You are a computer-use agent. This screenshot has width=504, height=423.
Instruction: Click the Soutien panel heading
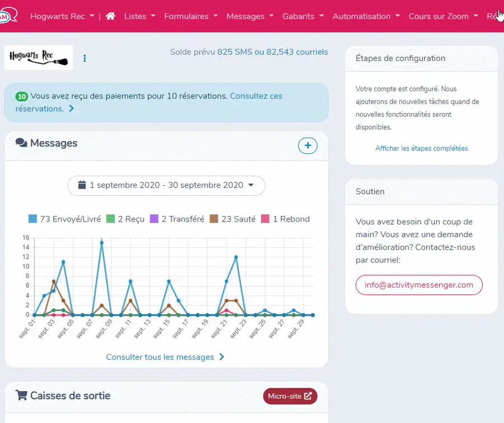point(370,191)
